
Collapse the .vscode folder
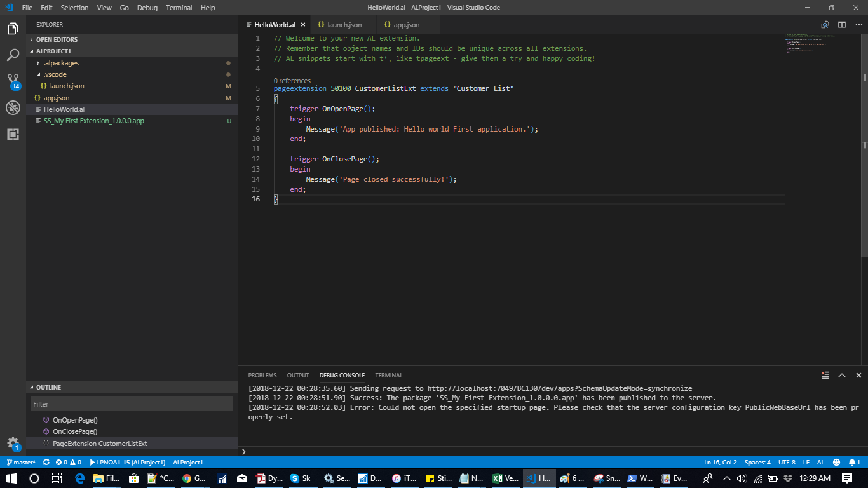[x=55, y=74]
